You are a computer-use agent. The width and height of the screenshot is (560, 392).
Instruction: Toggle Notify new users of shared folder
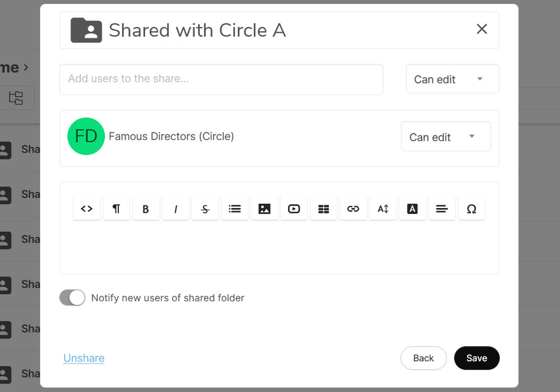tap(72, 298)
